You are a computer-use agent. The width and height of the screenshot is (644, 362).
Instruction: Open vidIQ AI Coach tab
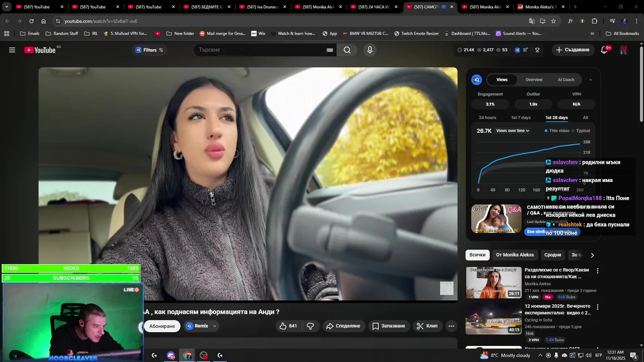click(x=566, y=79)
